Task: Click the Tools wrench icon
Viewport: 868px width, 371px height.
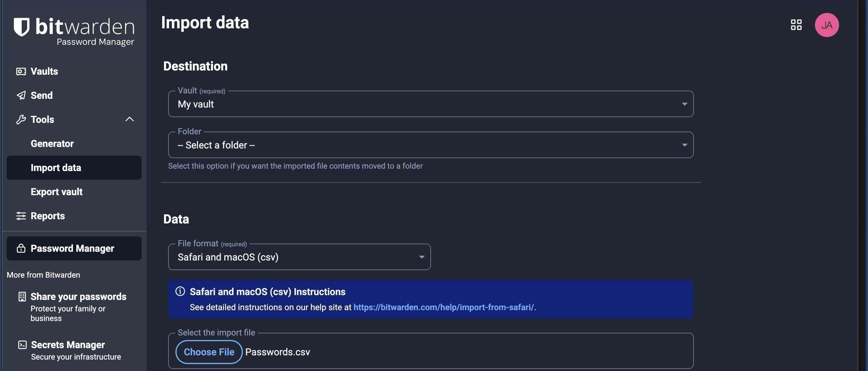Action: [21, 120]
